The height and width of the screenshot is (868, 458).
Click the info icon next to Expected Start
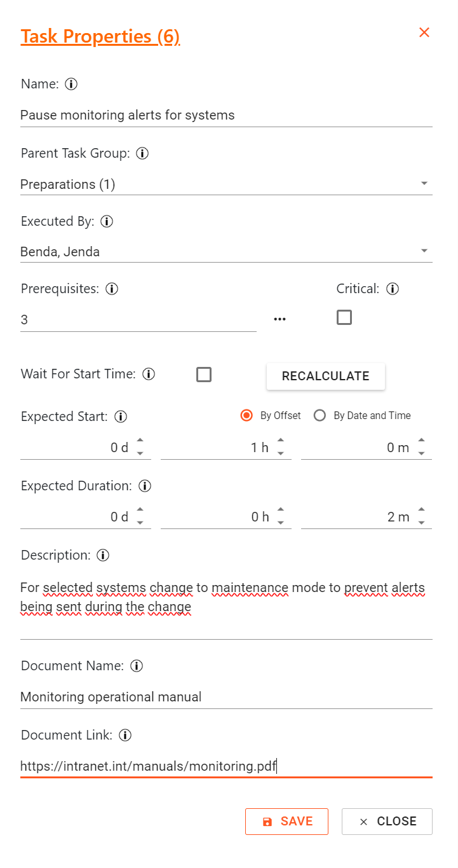pyautogui.click(x=120, y=417)
